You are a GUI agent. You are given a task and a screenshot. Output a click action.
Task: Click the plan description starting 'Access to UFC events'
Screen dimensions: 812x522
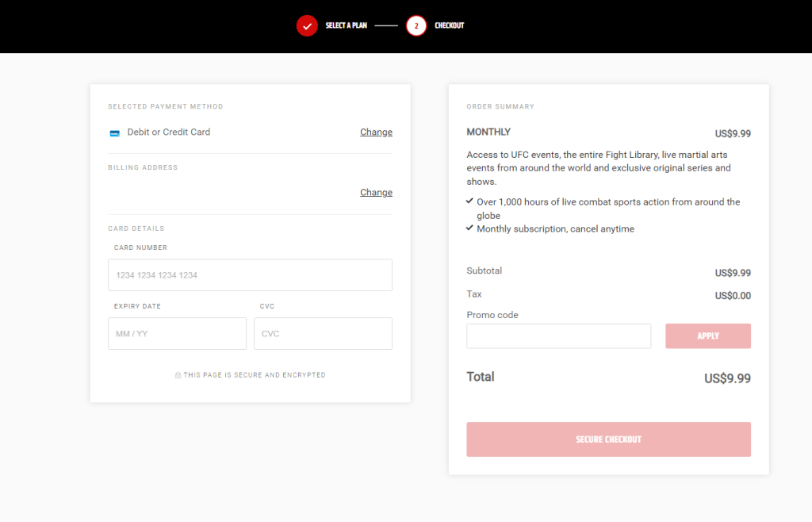coord(599,168)
